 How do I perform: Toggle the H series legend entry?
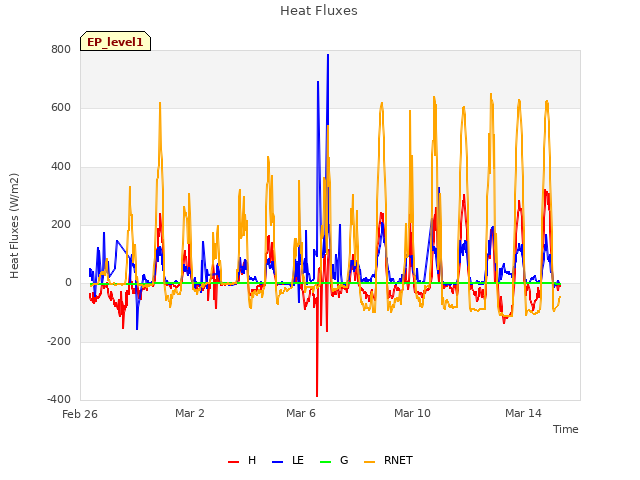tap(242, 460)
